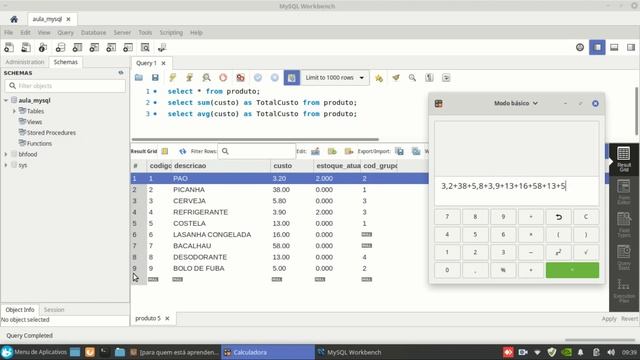Image resolution: width=640 pixels, height=360 pixels.
Task: Search table data icon
Action: [145, 48]
